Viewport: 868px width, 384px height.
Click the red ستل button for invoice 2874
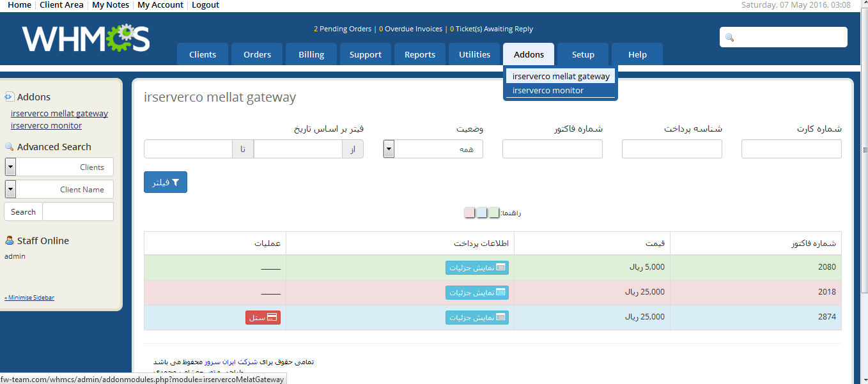point(263,318)
